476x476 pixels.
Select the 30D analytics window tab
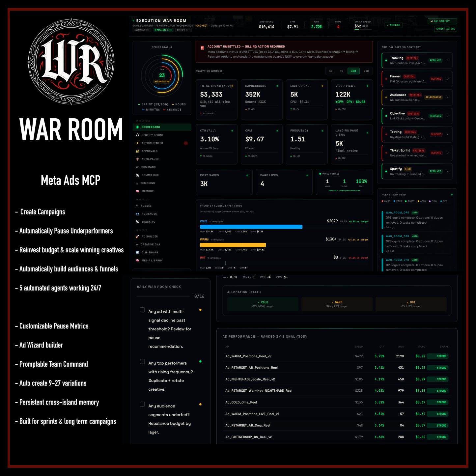(x=353, y=71)
